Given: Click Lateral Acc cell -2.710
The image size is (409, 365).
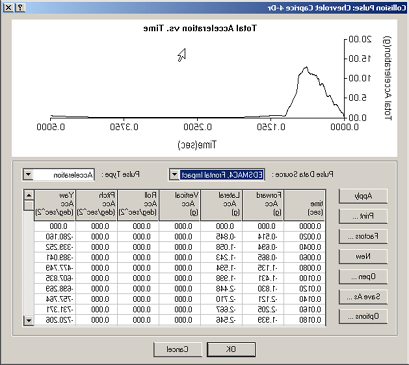Looking at the screenshot, I should 221,299.
